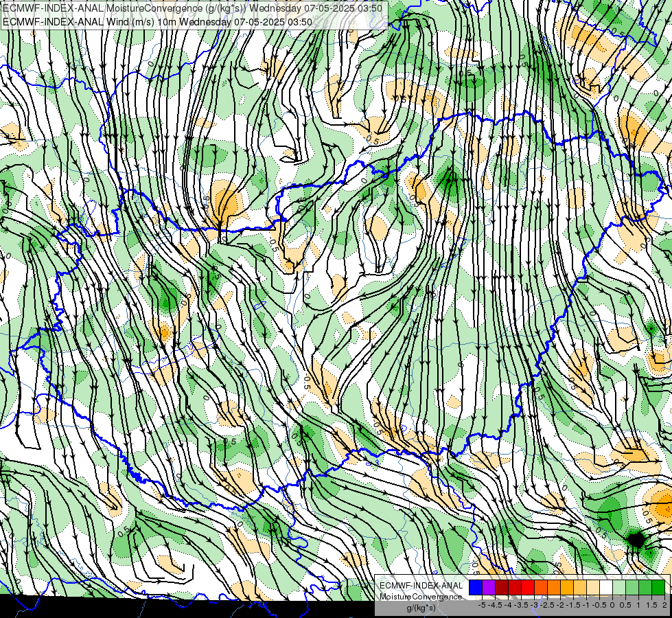The image size is (672, 618).
Task: Click the -2.5 tick label on the legend
Action: (547, 605)
